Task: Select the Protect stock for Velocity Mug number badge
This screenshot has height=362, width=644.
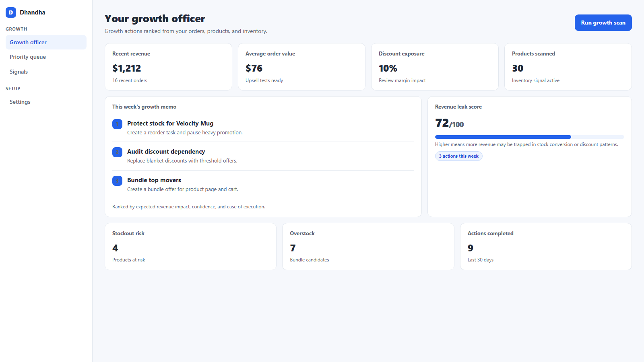Action: 117,124
